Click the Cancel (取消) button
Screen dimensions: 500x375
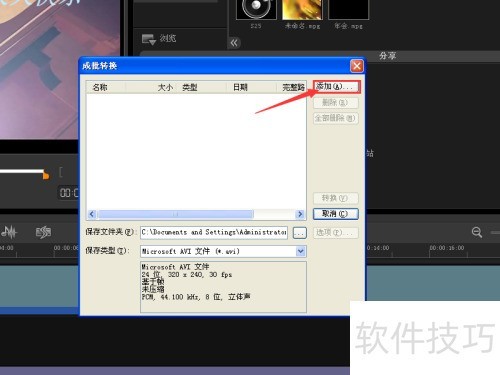[336, 214]
